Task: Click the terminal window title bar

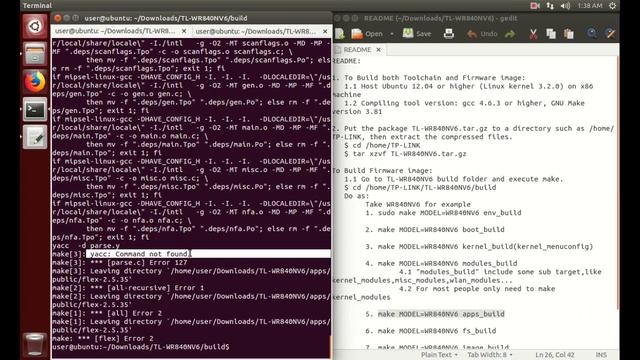Action: tap(192, 18)
